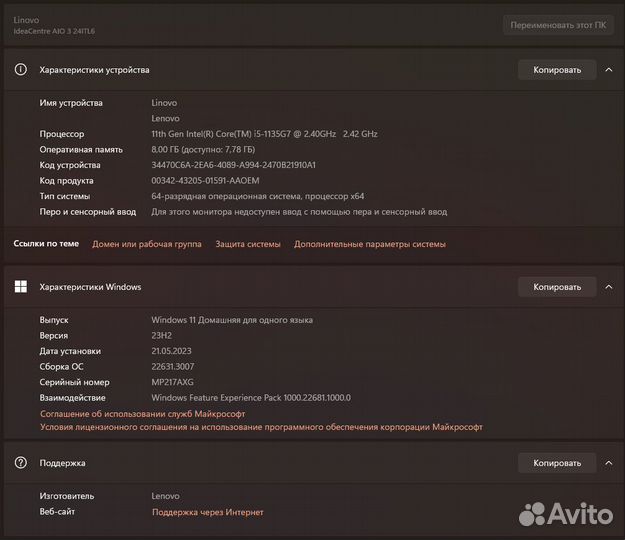Select device code 34470C6A-2EA6-4089-A994-2470B21910A1
The height and width of the screenshot is (540, 625).
(x=233, y=165)
